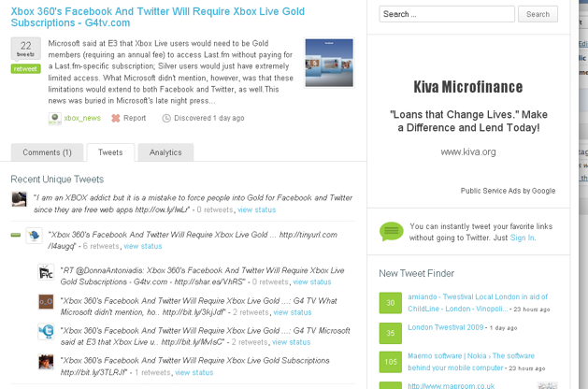Screen dimensions: 588x389
Task: Open the Maemo software Nokia link
Action: point(471,362)
